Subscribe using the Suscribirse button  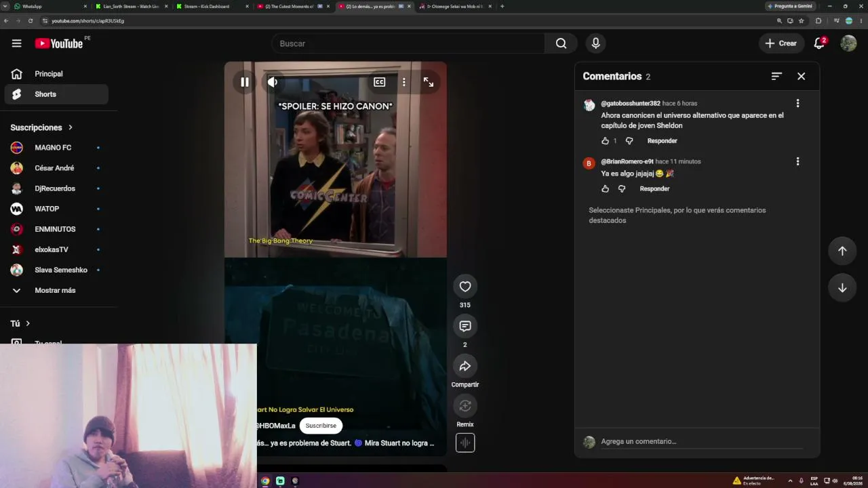click(321, 426)
